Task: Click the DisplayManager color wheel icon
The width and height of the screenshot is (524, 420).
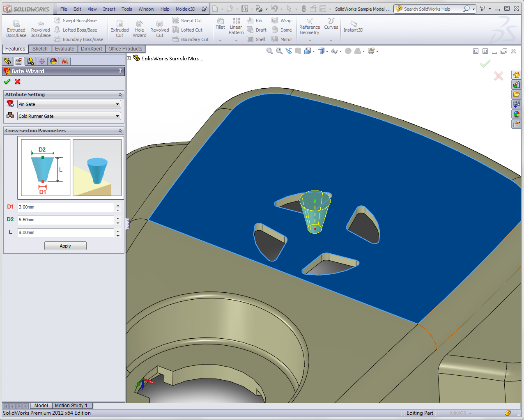Action: [53, 61]
